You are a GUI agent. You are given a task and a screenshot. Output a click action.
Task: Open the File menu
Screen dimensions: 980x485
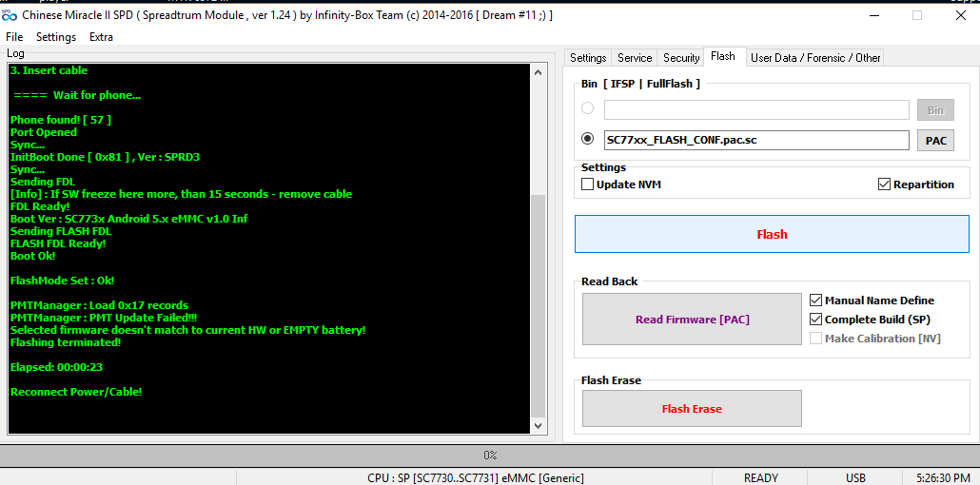[x=13, y=37]
